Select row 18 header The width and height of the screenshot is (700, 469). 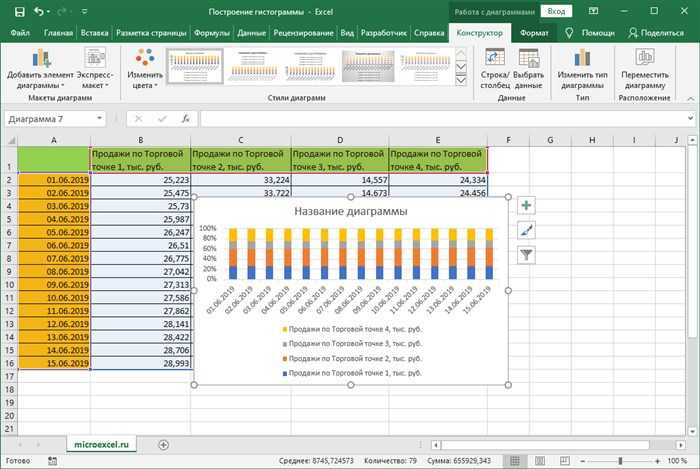click(9, 390)
